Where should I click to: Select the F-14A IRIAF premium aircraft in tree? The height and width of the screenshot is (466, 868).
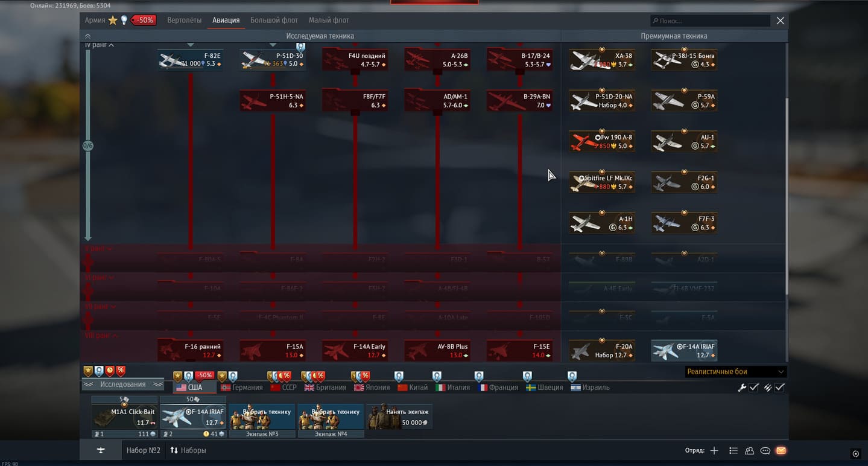pyautogui.click(x=684, y=351)
